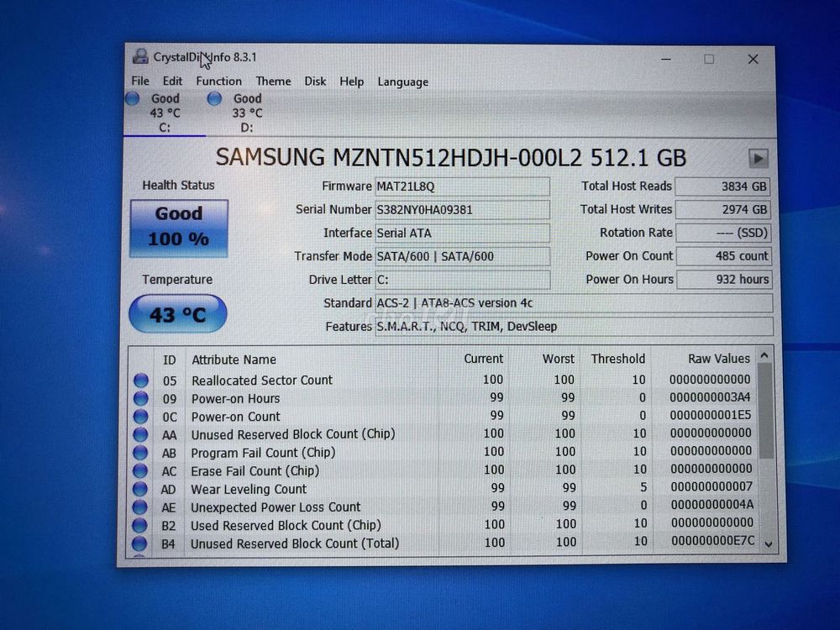Click the Firmware field MAT21L8Q
Viewport: 840px width, 630px height.
point(462,186)
